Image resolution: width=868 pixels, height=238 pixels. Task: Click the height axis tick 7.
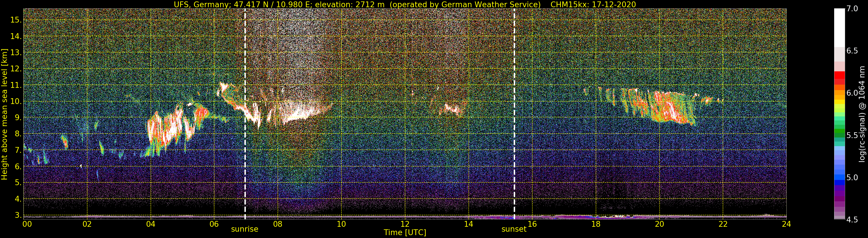click(x=18, y=150)
